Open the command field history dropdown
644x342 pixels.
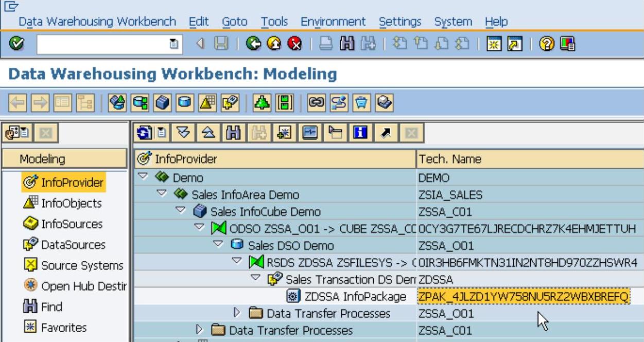174,44
